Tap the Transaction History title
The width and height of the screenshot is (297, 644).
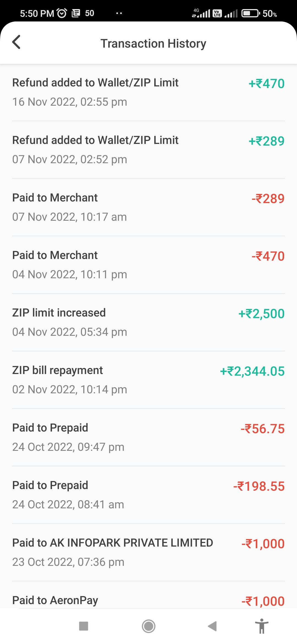(153, 43)
